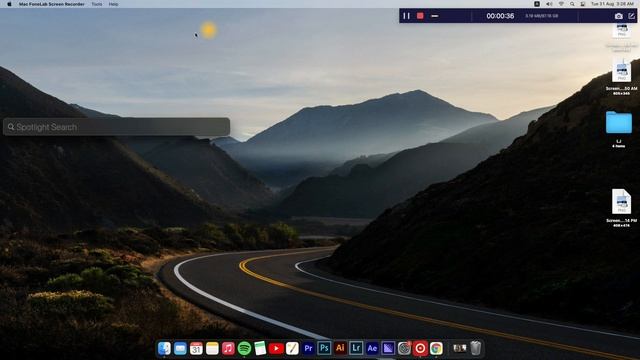The height and width of the screenshot is (360, 640).
Task: Open the Help menu
Action: (x=113, y=4)
